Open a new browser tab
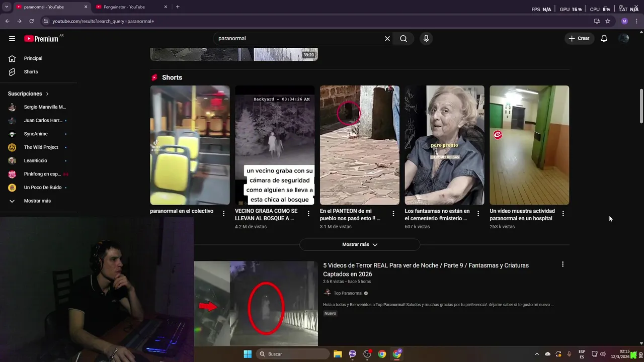Viewport: 644px width, 362px height. (x=178, y=7)
